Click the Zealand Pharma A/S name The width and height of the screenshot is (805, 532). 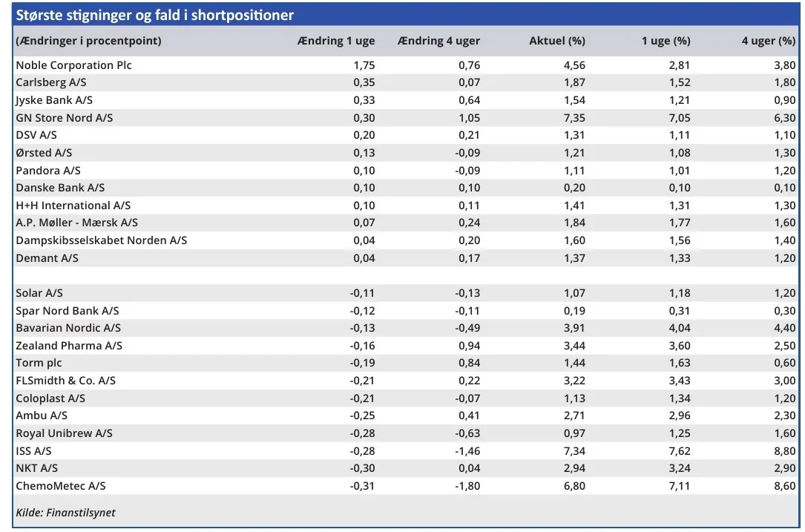click(x=69, y=346)
